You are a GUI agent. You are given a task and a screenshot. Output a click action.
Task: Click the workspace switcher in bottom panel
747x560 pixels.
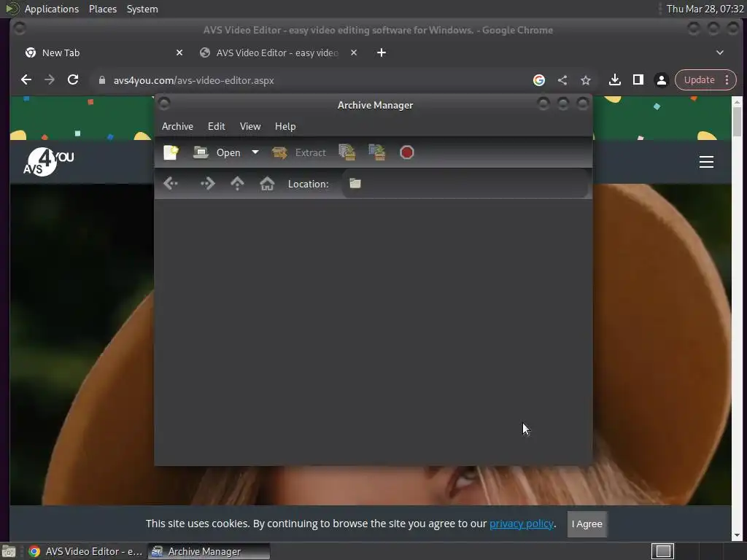(x=662, y=551)
